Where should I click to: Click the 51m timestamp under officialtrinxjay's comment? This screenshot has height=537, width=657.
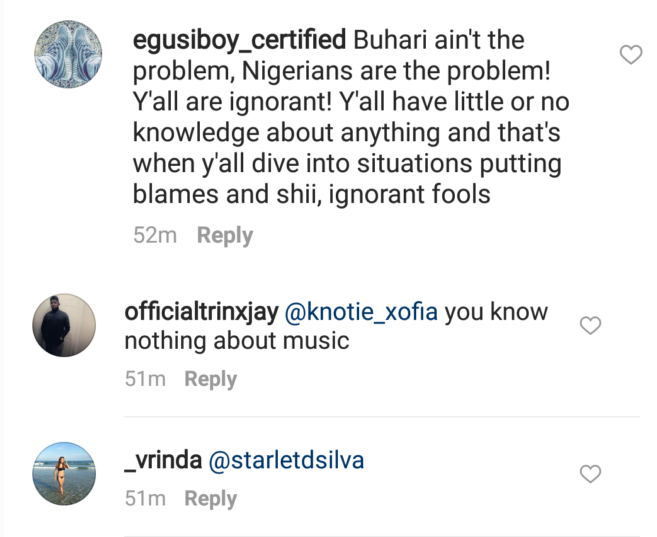tap(146, 379)
